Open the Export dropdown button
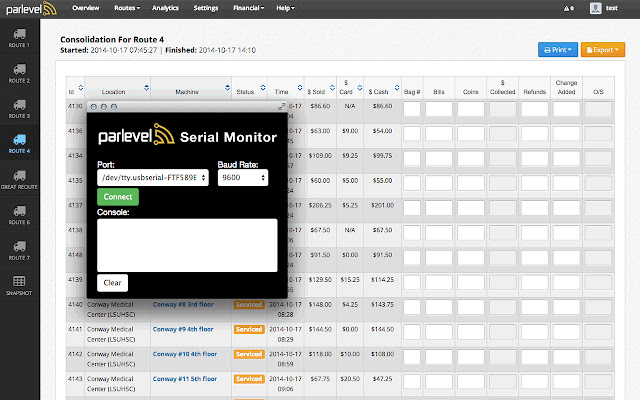 click(x=603, y=50)
